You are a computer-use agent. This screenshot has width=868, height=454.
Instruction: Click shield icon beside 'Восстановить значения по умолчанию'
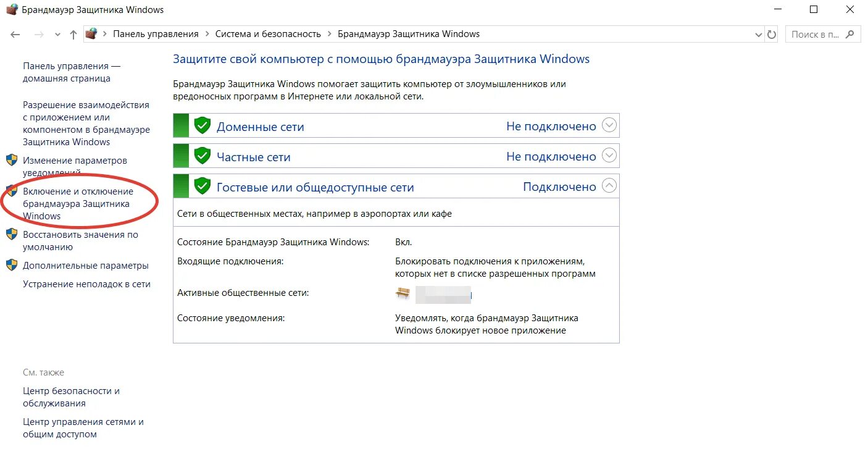pos(11,235)
